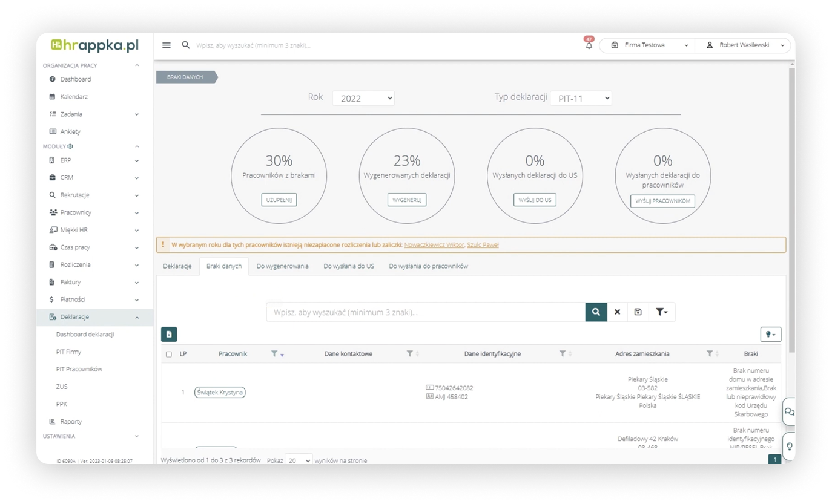Viewport: 832px width, 504px height.
Task: Open the lightbulb hints dropdown
Action: pos(770,334)
